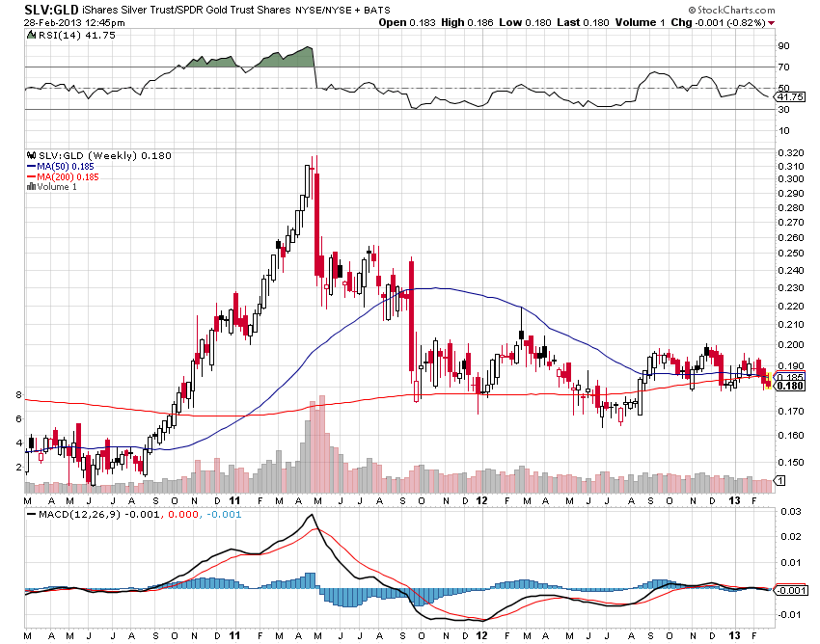Click the red 0.000 signal value in MACD legend

(x=183, y=515)
